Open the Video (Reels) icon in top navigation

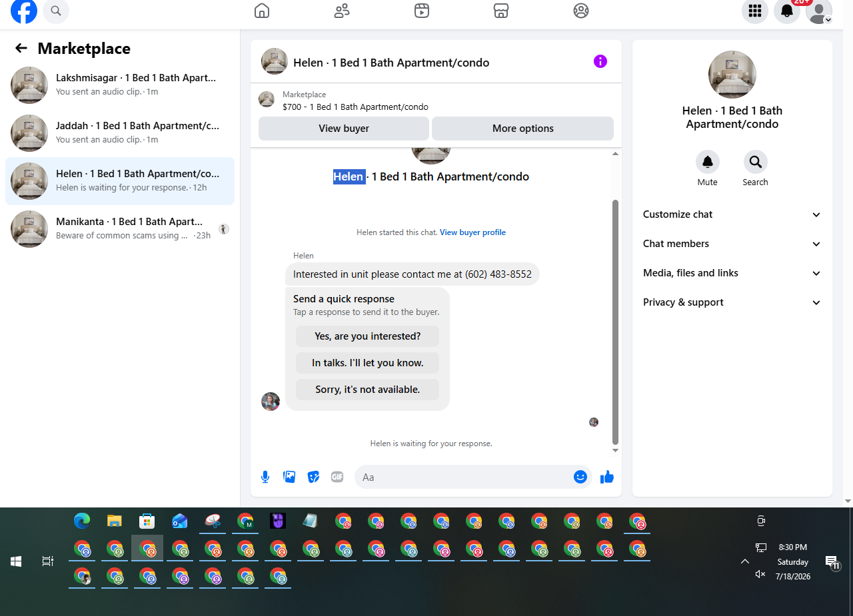click(421, 11)
